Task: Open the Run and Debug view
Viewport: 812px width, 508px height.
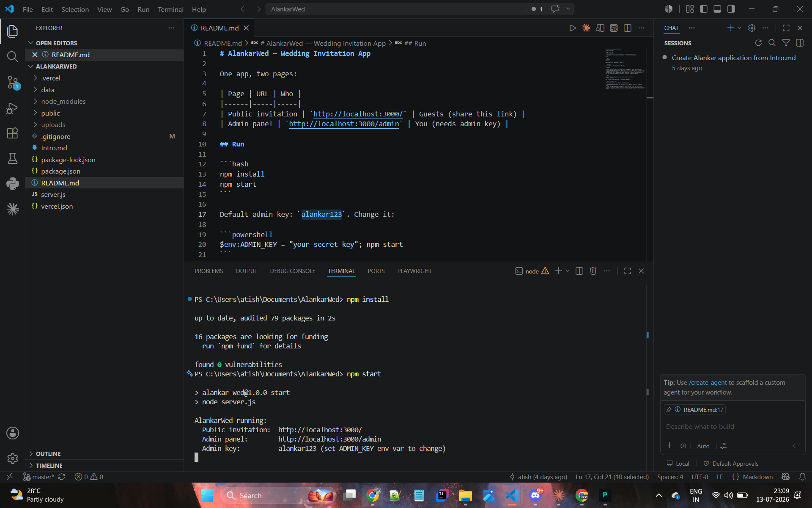Action: 12,108
